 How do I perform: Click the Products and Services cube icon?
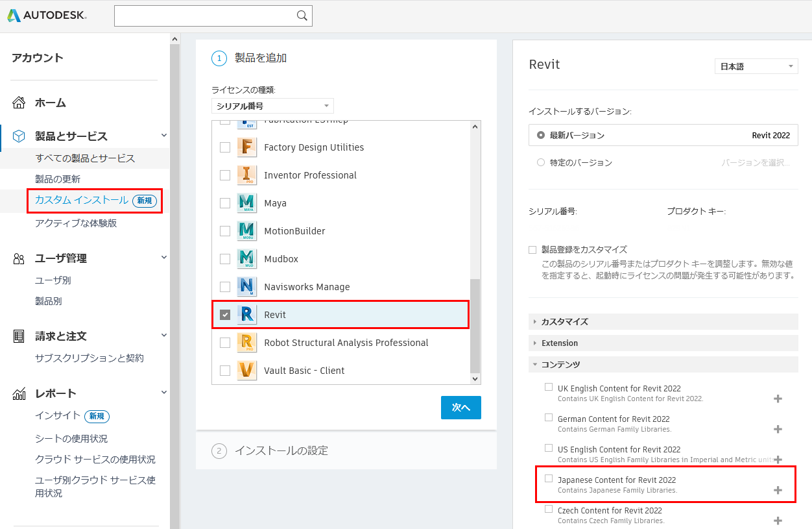click(x=19, y=136)
